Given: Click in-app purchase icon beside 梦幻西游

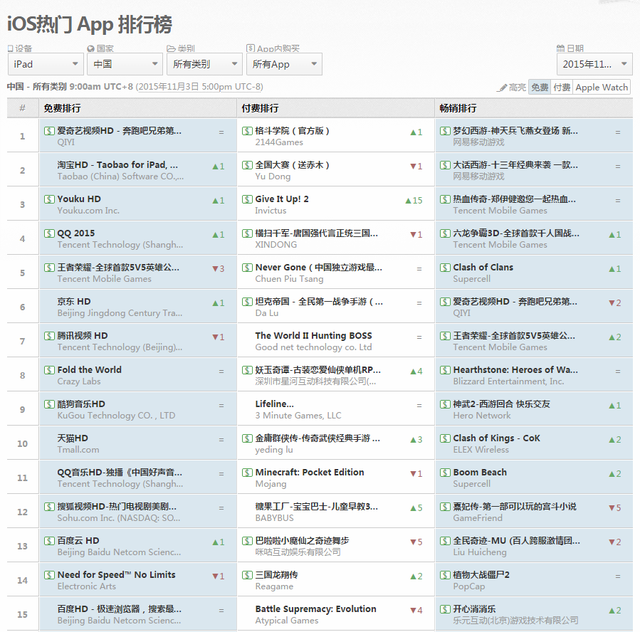Looking at the screenshot, I should tap(445, 131).
